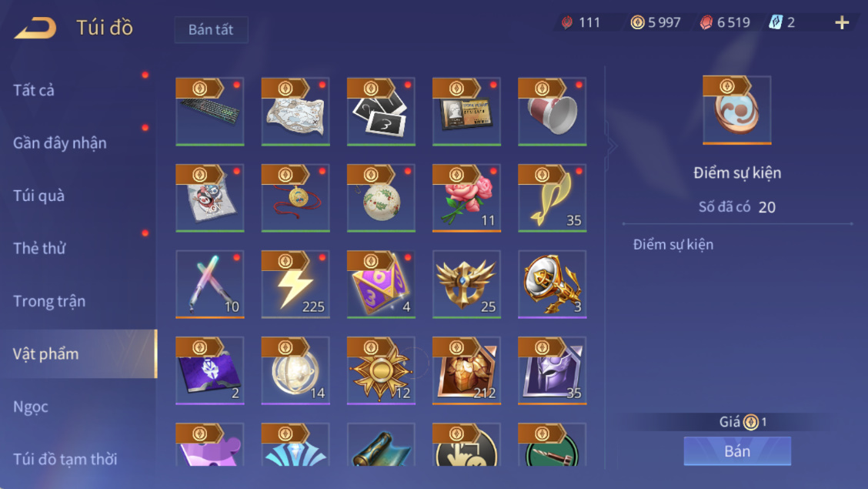
Task: Select the golden armor item with 212
Action: [466, 370]
